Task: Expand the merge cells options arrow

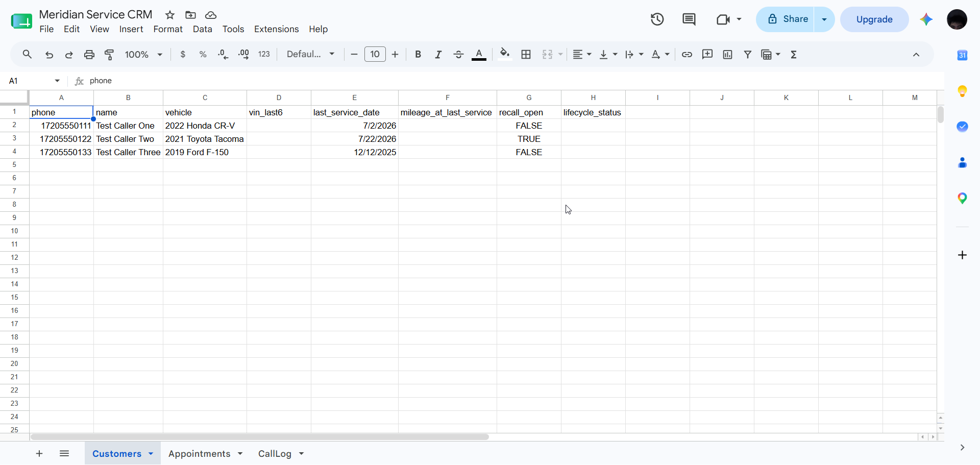Action: [x=560, y=54]
